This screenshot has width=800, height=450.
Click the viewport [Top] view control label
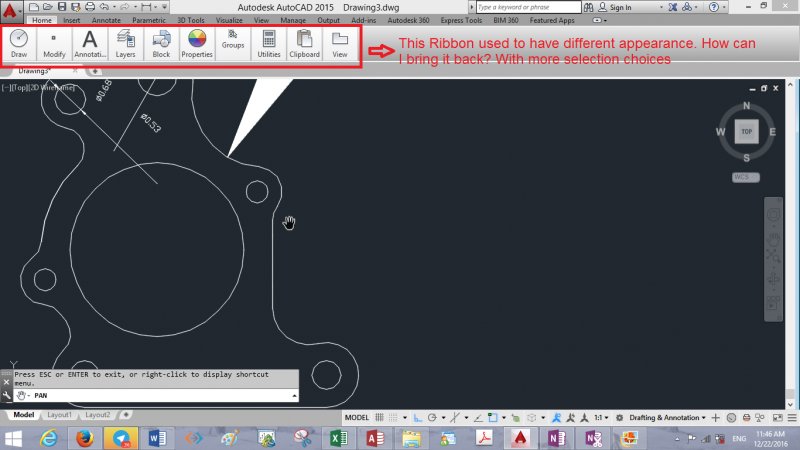pos(20,88)
